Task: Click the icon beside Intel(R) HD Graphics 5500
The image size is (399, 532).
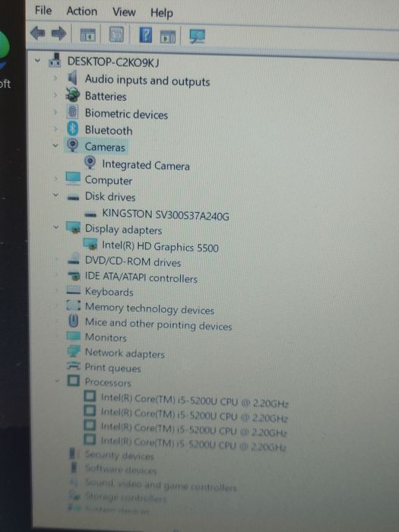Action: tap(90, 244)
